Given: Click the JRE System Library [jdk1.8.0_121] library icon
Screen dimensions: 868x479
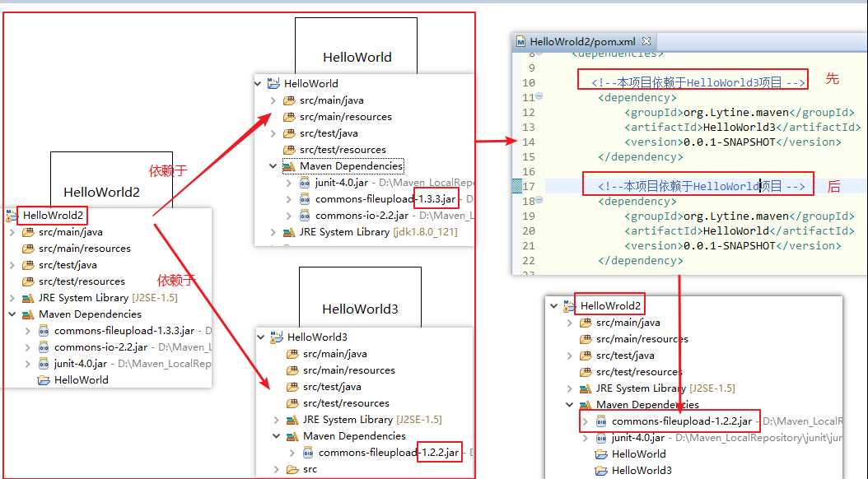Looking at the screenshot, I should [x=289, y=232].
